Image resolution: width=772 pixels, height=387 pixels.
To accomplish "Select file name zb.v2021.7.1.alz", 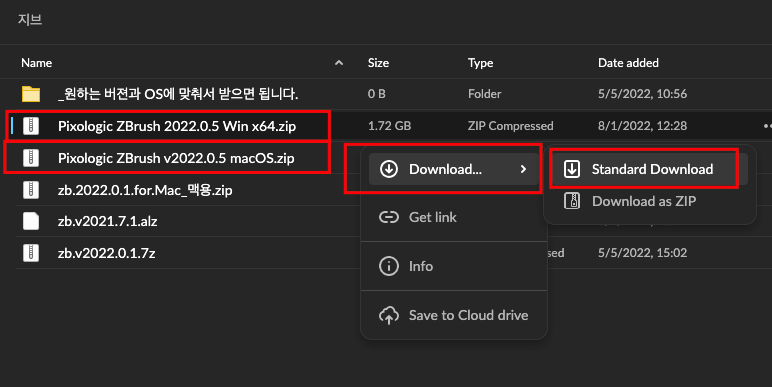I will 107,221.
